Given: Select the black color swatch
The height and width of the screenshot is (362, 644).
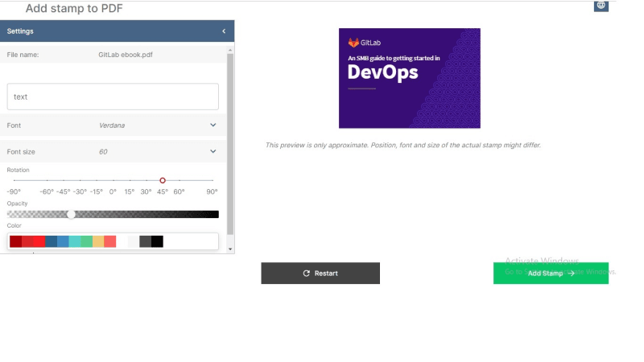Looking at the screenshot, I should pos(157,241).
